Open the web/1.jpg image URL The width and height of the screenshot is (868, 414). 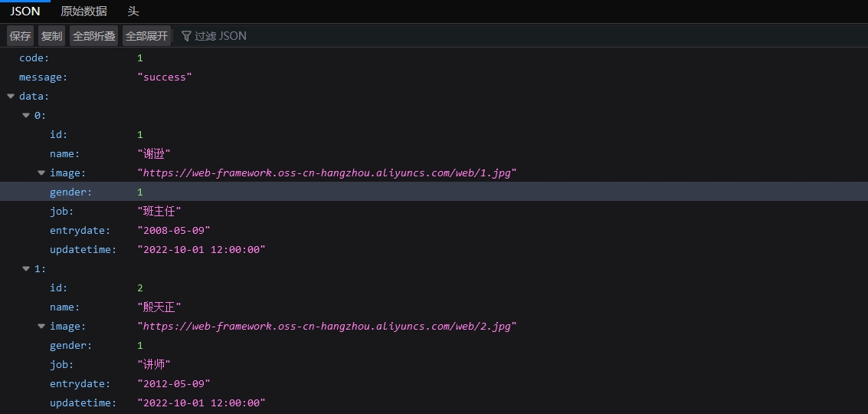click(327, 173)
